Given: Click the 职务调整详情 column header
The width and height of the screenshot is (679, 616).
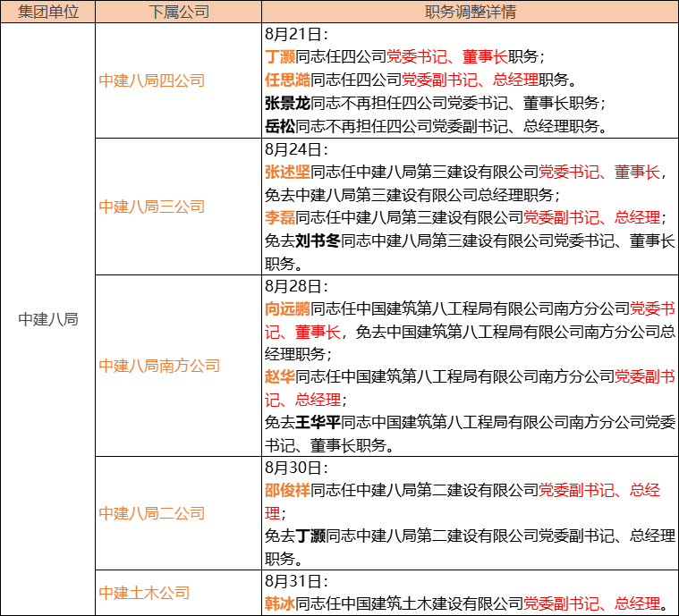Looking at the screenshot, I should click(x=470, y=12).
